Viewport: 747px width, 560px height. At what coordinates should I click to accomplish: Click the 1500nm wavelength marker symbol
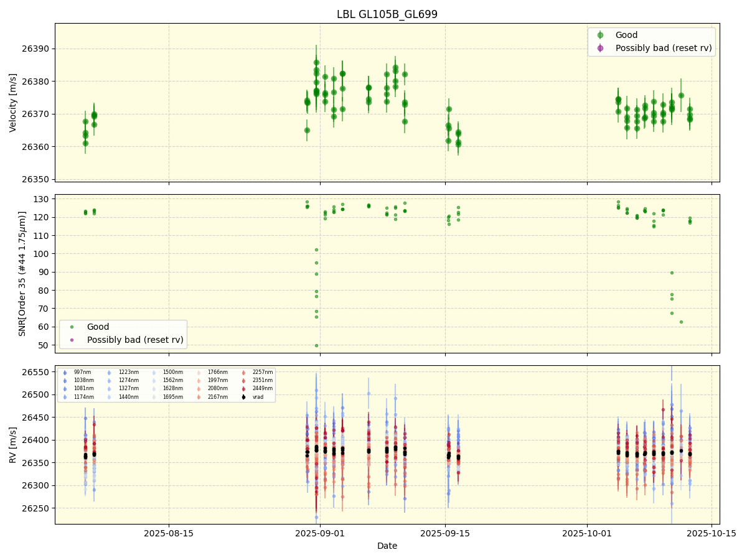(154, 372)
